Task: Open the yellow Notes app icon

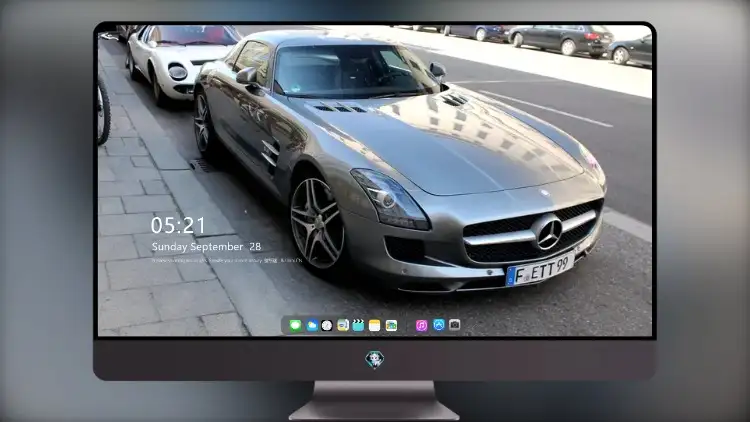Action: [375, 325]
